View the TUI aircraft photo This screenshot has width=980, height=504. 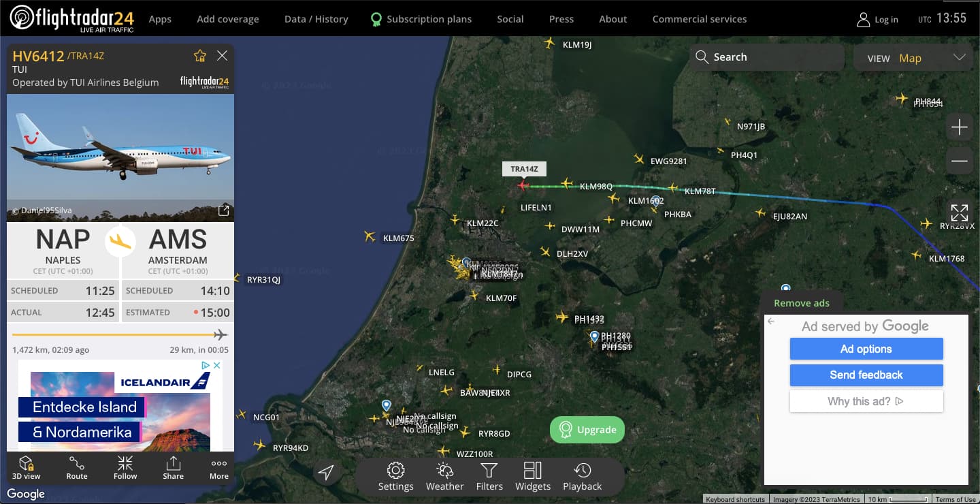(x=120, y=157)
